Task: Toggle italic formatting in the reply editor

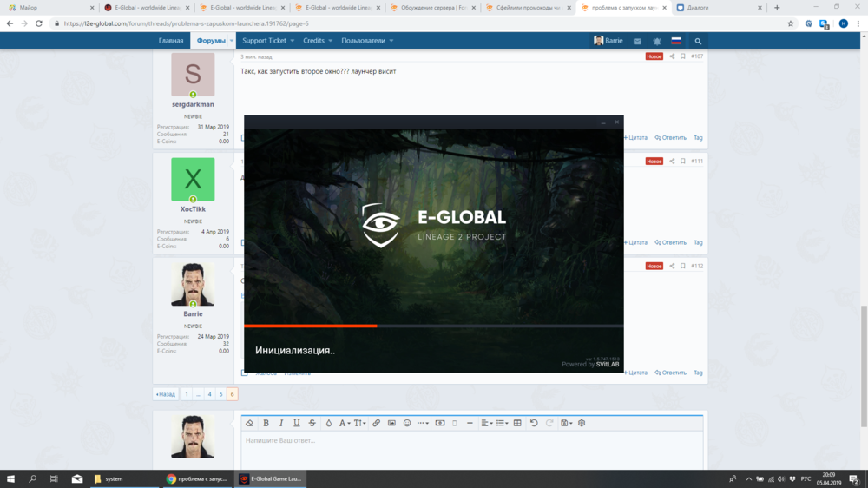Action: [x=281, y=423]
